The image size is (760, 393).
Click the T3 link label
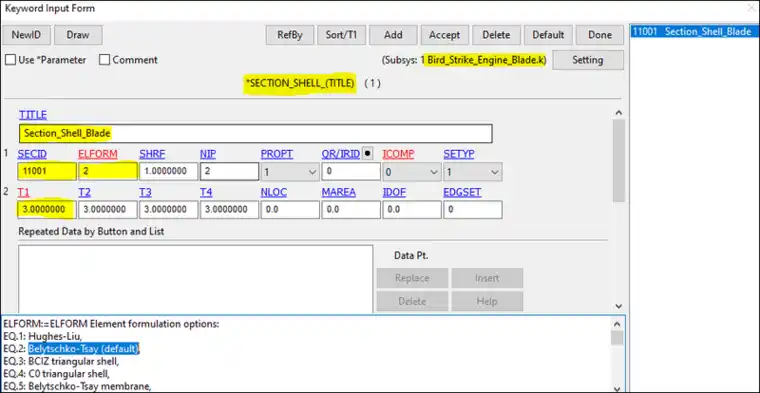pos(145,192)
